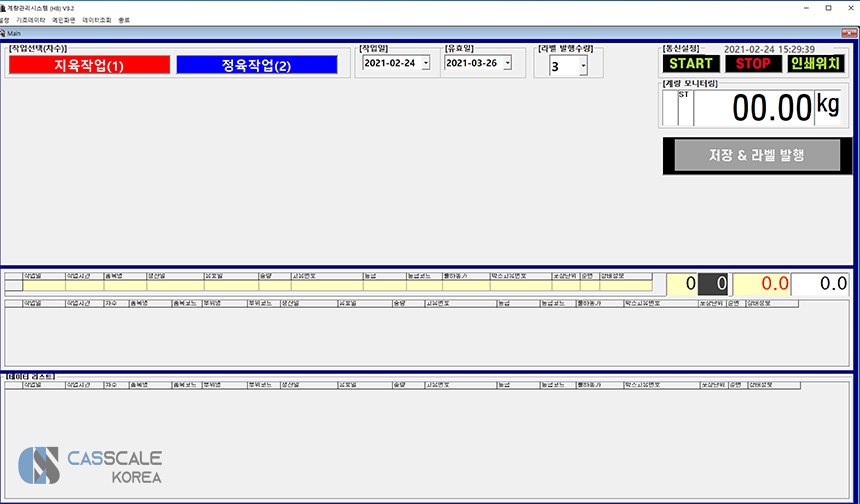Open the 유효일 date dropdown
860x504 pixels.
(x=508, y=63)
